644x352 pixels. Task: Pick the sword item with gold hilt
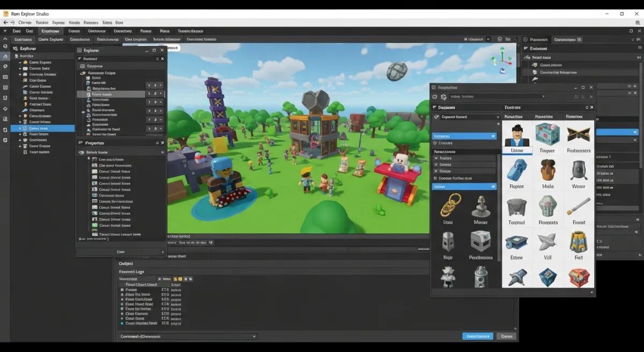pyautogui.click(x=579, y=206)
